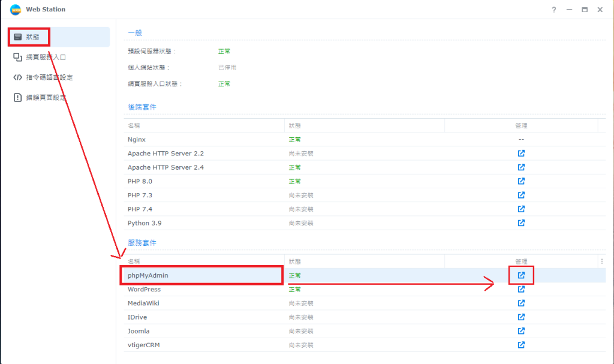Viewport: 614px width, 364px height.
Task: Click the 尚未安裝 status for Apache 2.2
Action: coord(301,154)
